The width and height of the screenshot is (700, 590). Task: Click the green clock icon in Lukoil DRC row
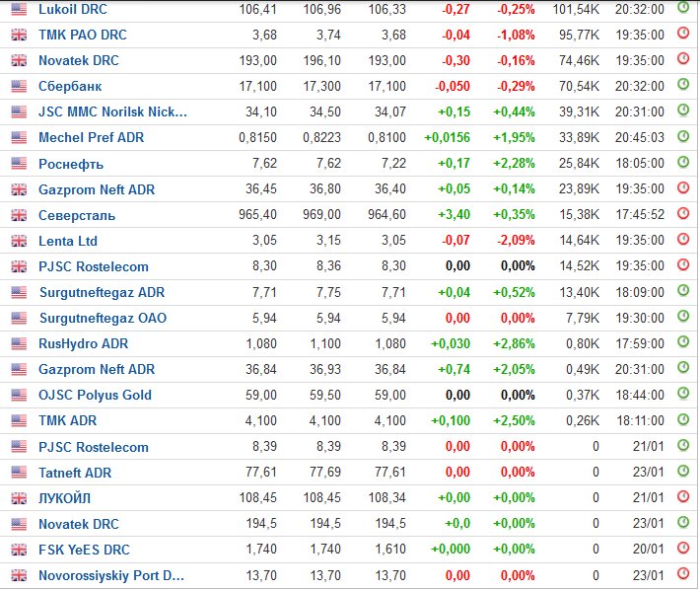[683, 7]
